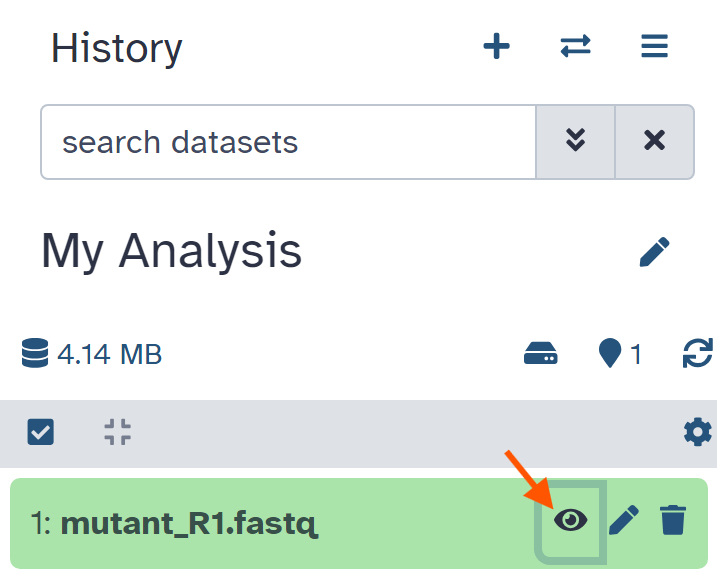
Task: Toggle the dataset selection checkbox
Action: coord(41,432)
